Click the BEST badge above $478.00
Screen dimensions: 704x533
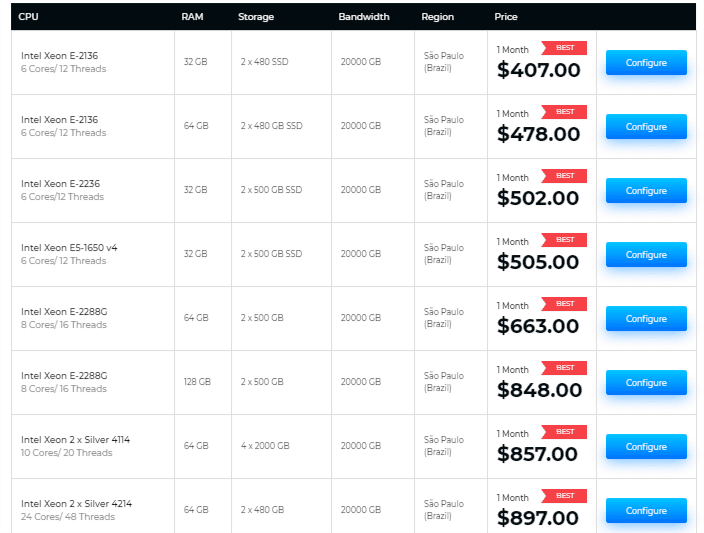[x=564, y=112]
